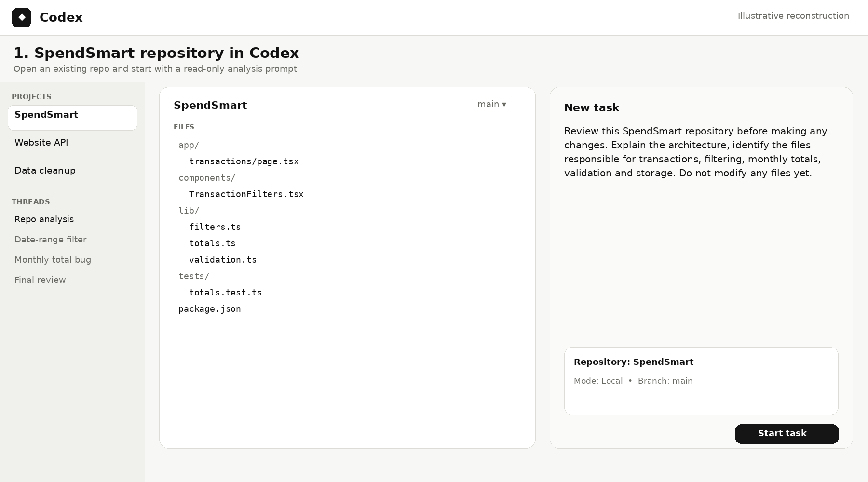The image size is (868, 482).
Task: Collapse the components/ folder
Action: (x=207, y=178)
